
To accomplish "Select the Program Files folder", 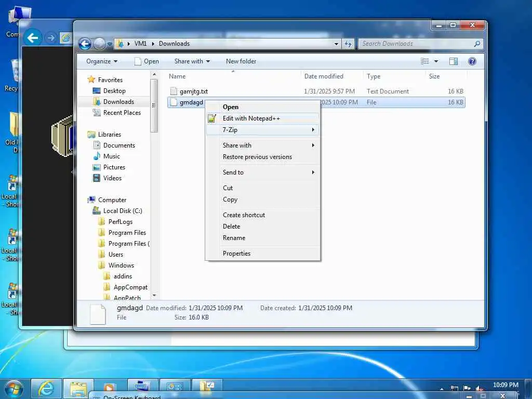I will pyautogui.click(x=127, y=233).
